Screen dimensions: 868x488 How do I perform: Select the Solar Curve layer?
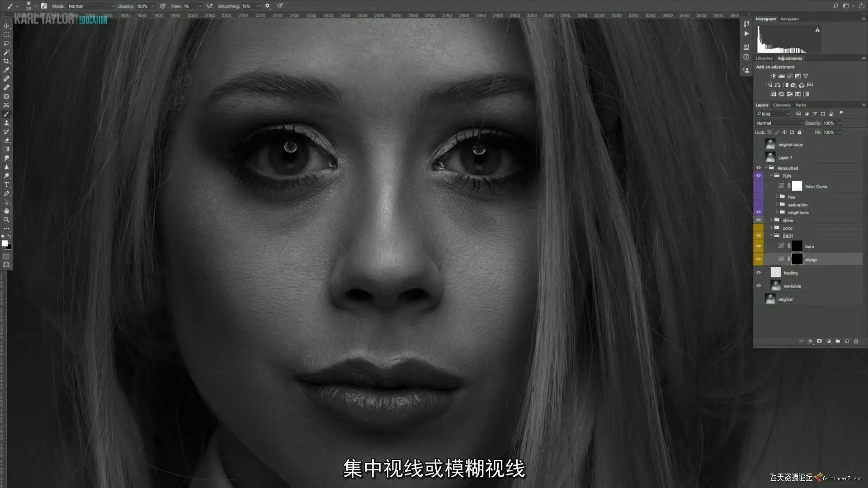(816, 186)
